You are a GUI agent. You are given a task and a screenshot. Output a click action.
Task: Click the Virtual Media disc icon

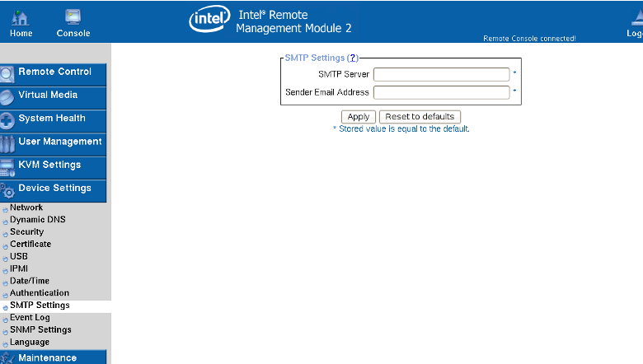pos(7,98)
